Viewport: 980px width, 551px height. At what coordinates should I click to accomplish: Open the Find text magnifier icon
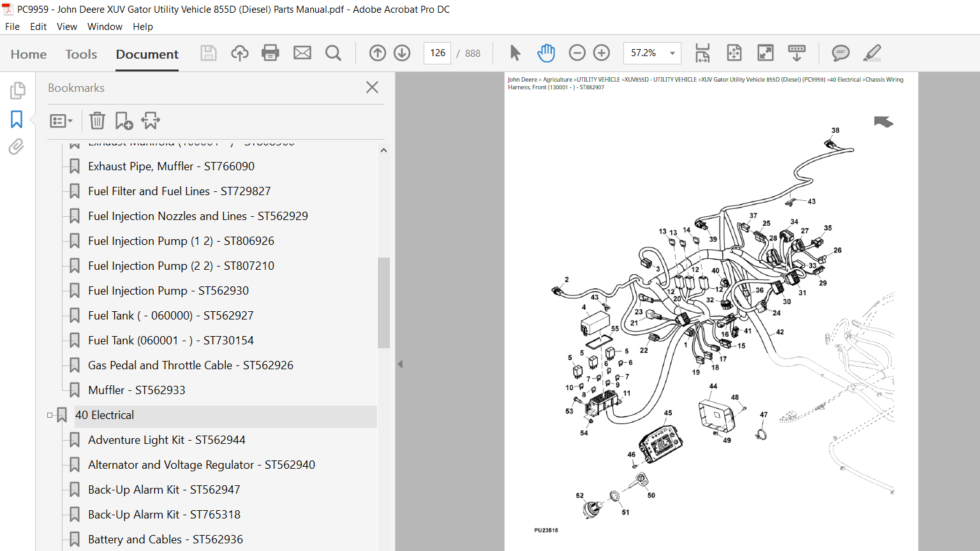tap(333, 53)
